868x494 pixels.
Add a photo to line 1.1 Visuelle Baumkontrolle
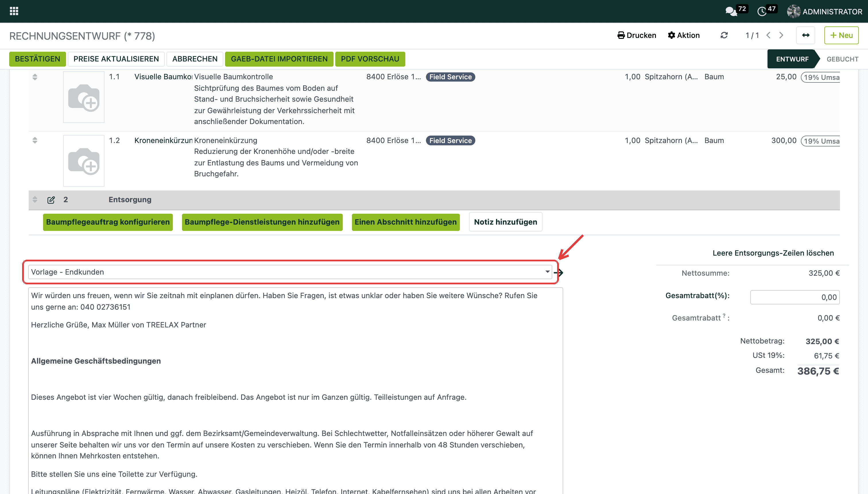click(84, 97)
